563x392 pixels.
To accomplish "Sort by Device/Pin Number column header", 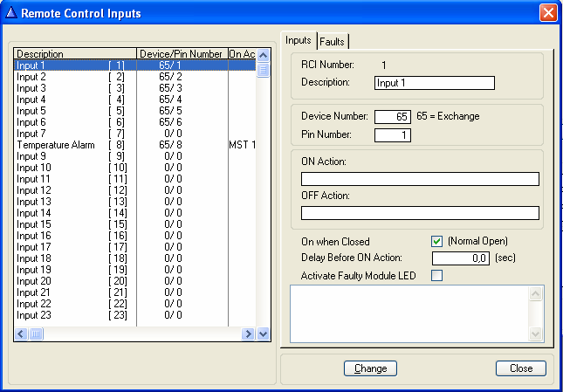I will [x=182, y=54].
